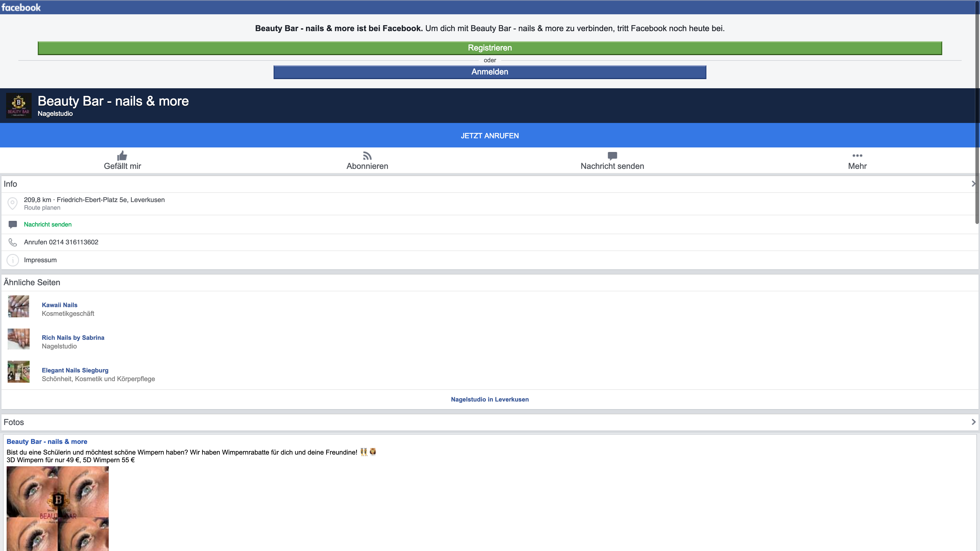The image size is (980, 551).
Task: Click the Impressum info circle icon
Action: coord(13,260)
